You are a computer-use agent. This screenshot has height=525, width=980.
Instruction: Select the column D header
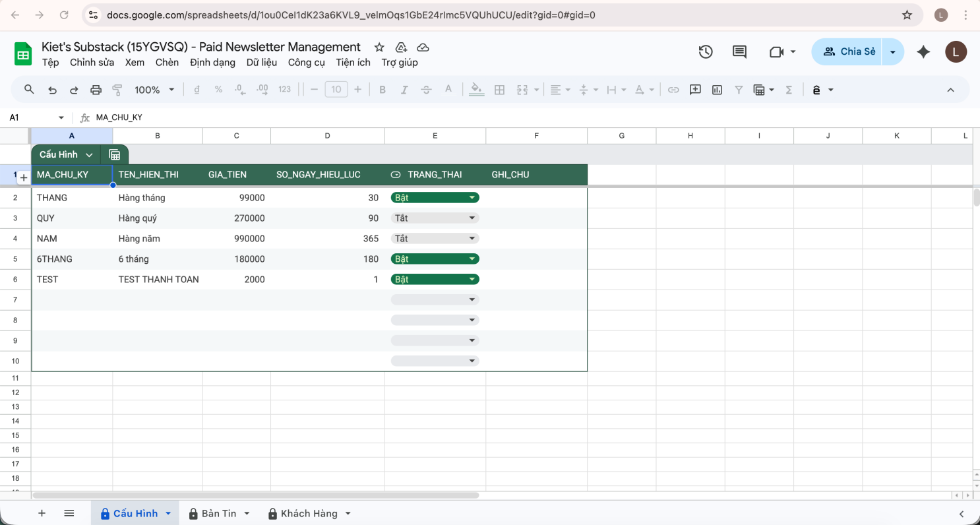click(x=327, y=136)
